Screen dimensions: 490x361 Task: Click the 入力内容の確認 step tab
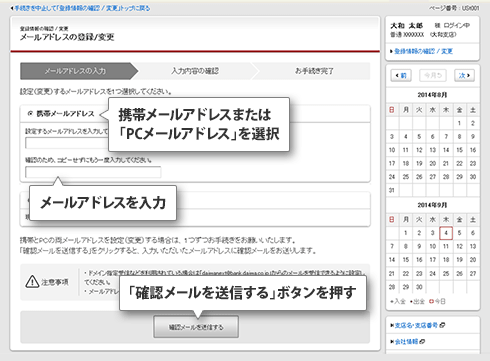pos(195,71)
